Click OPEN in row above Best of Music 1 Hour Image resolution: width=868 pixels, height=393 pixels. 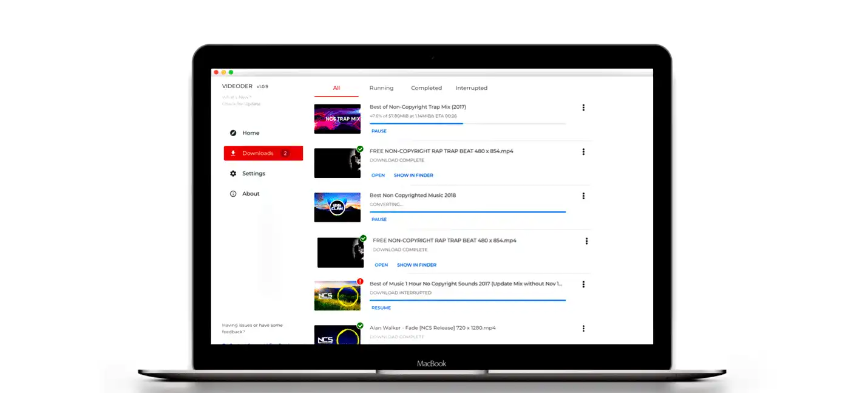381,265
